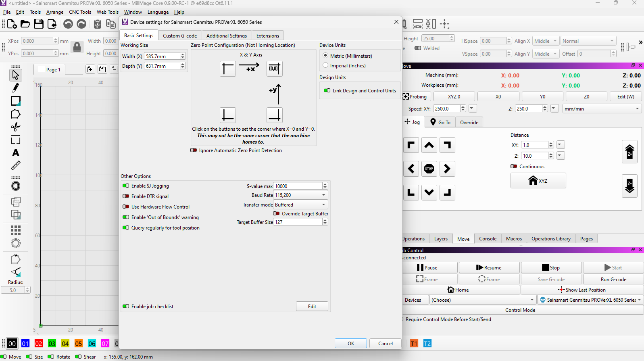The width and height of the screenshot is (644, 361).
Task: Toggle Enable SJ Jogging
Action: 126,186
